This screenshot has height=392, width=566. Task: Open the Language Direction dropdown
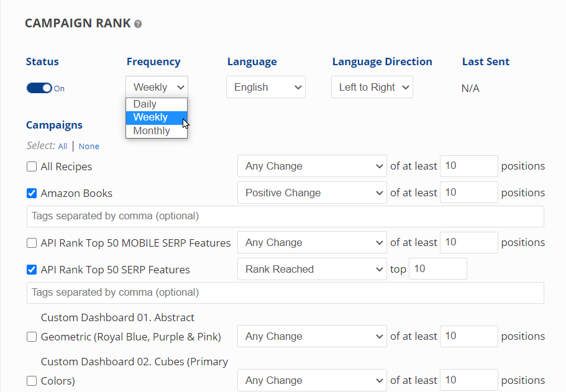click(x=372, y=88)
